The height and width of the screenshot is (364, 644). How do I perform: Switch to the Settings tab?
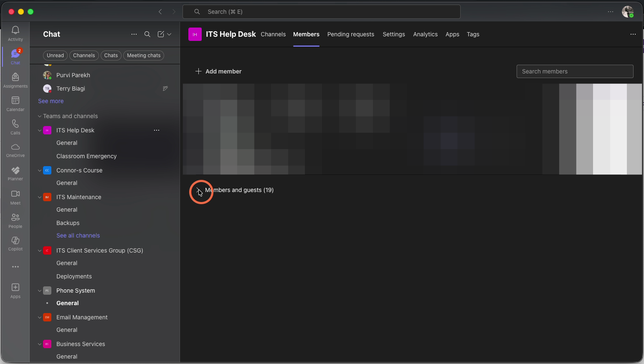[394, 34]
